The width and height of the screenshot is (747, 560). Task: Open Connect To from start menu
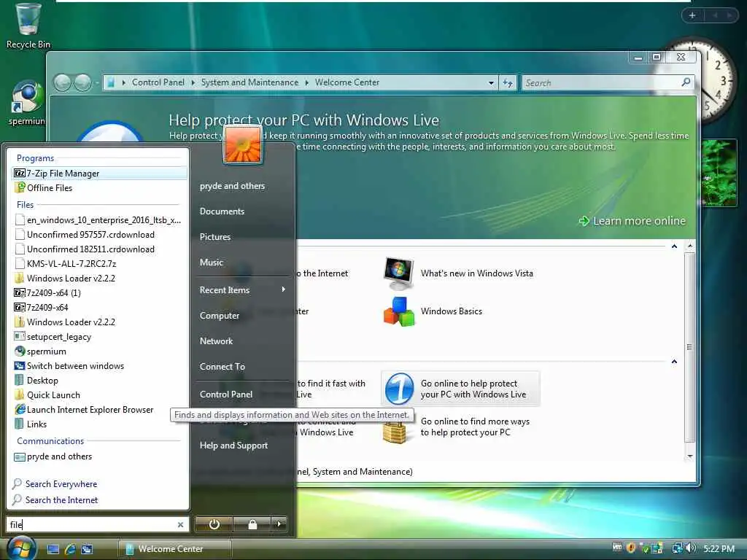(x=222, y=367)
